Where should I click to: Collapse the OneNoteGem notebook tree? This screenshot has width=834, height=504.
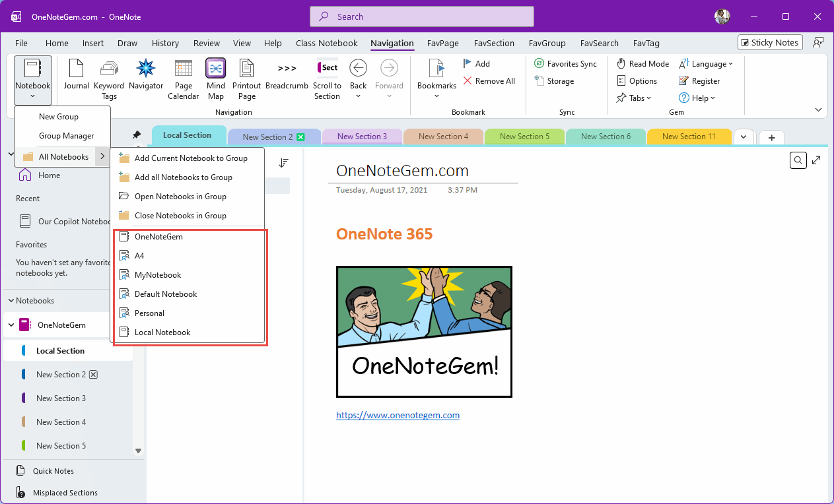point(11,325)
